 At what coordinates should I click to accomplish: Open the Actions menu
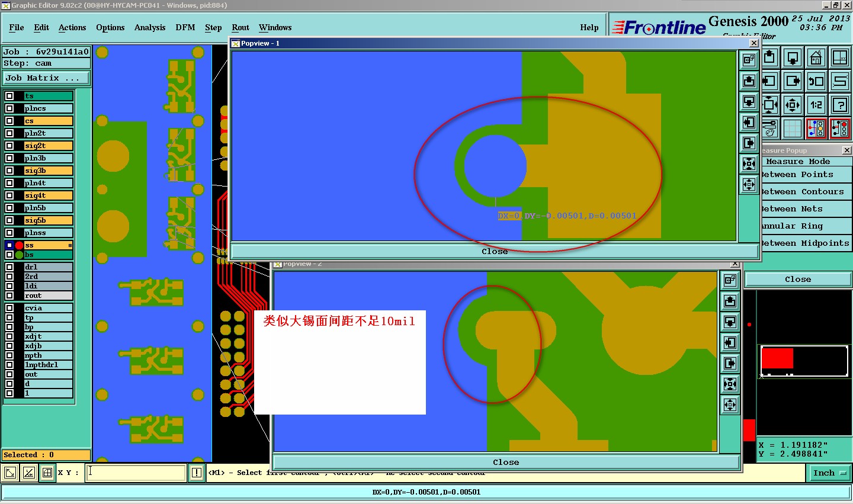pos(72,27)
